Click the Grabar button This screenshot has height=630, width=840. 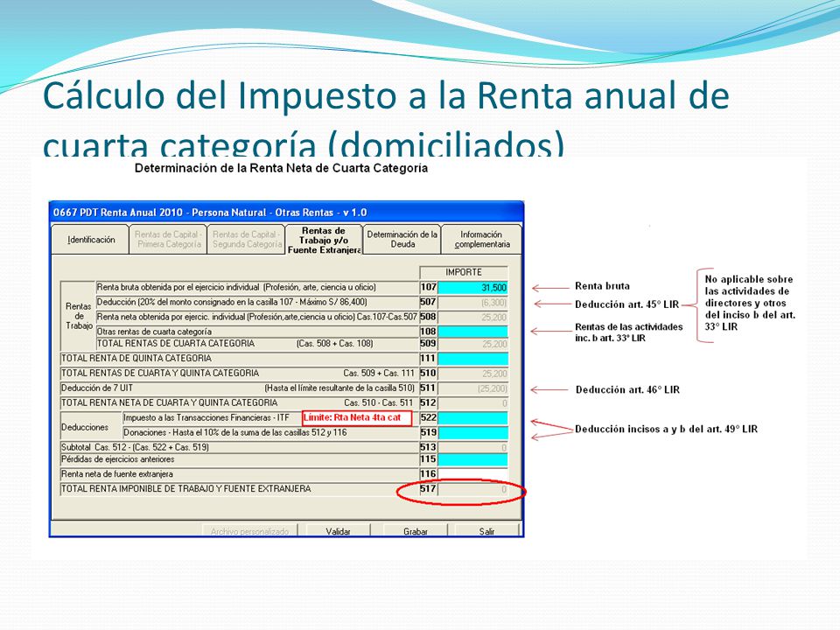(415, 531)
